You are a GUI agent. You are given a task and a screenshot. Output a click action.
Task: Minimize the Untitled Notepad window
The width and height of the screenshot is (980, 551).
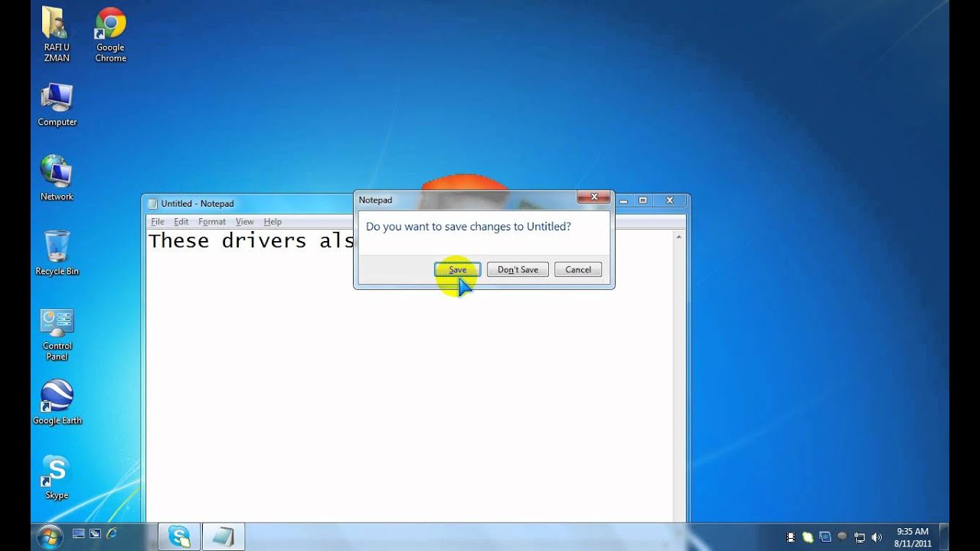624,201
